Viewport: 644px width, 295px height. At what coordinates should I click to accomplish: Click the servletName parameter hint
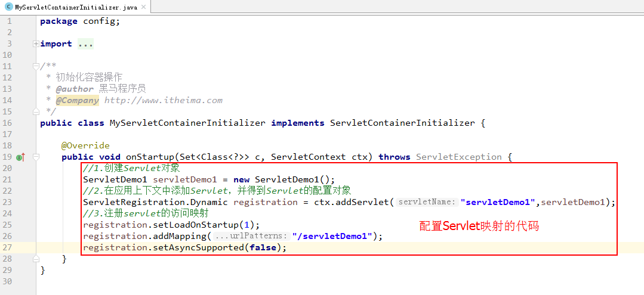427,202
